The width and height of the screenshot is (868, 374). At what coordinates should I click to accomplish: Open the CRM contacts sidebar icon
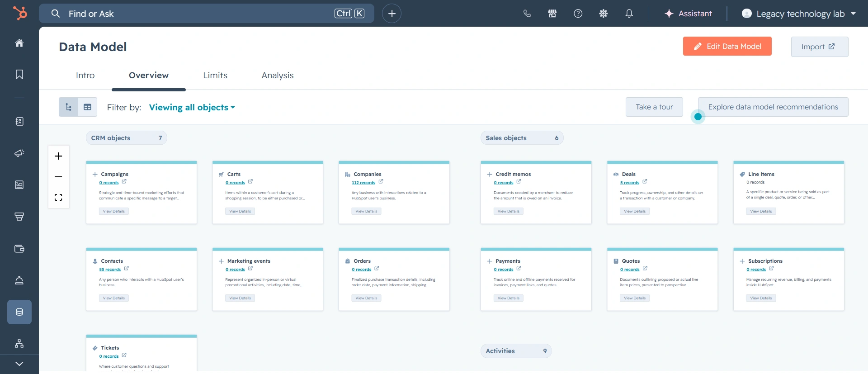tap(19, 121)
